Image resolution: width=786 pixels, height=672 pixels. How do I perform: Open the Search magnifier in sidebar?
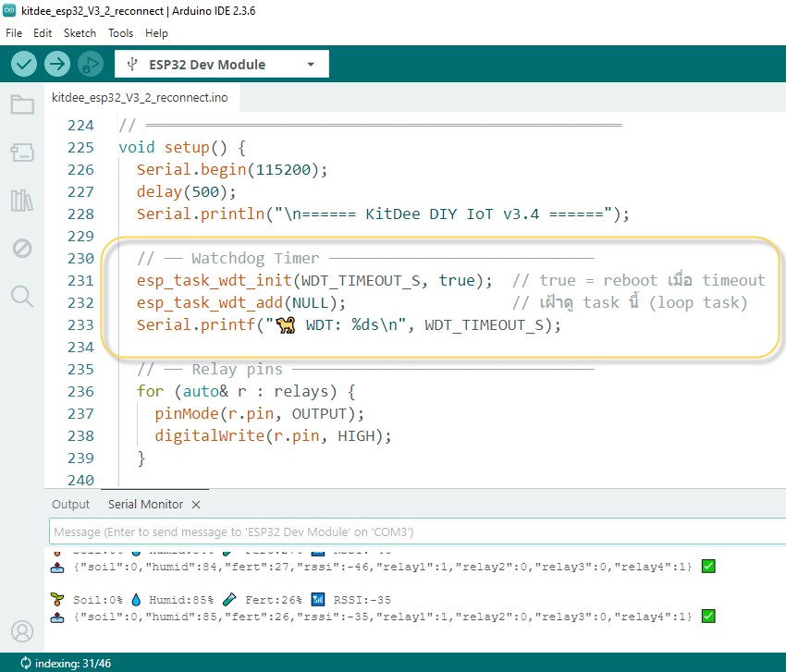(x=22, y=296)
